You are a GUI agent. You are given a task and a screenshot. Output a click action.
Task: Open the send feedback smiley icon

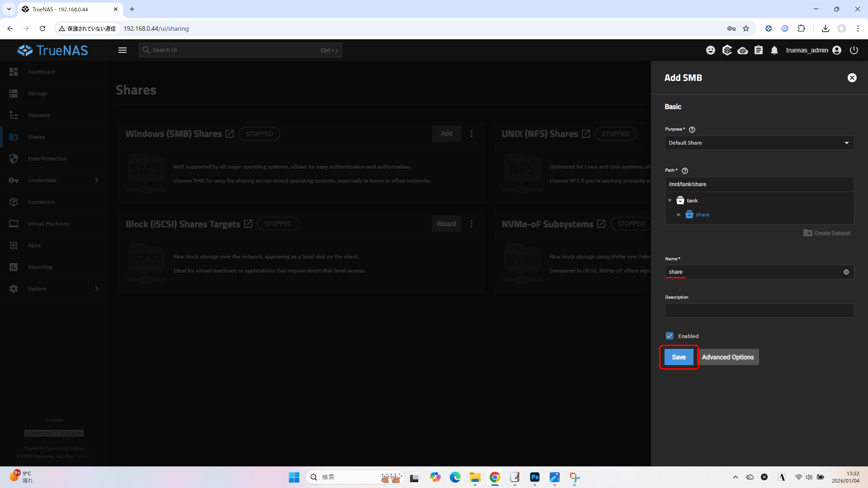pos(711,50)
